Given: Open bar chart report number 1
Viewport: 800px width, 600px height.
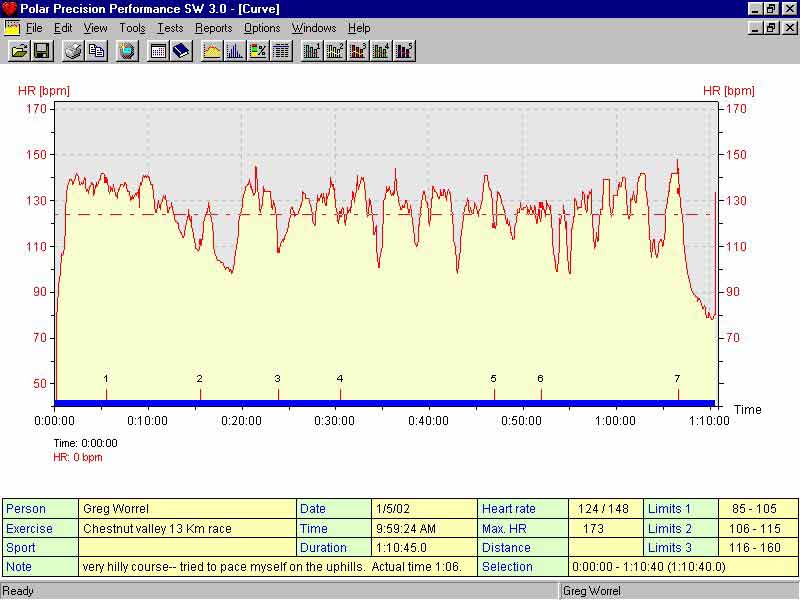Looking at the screenshot, I should pos(312,51).
